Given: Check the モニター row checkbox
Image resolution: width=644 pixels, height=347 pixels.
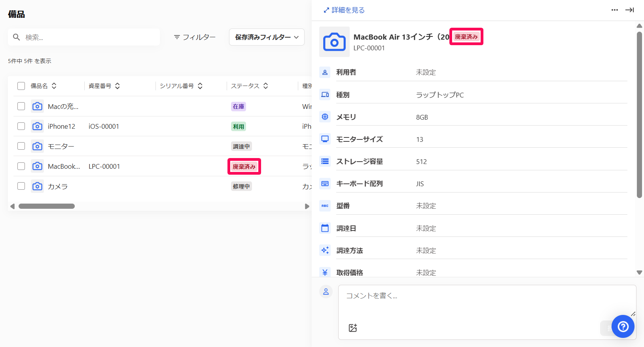Looking at the screenshot, I should click(x=21, y=146).
